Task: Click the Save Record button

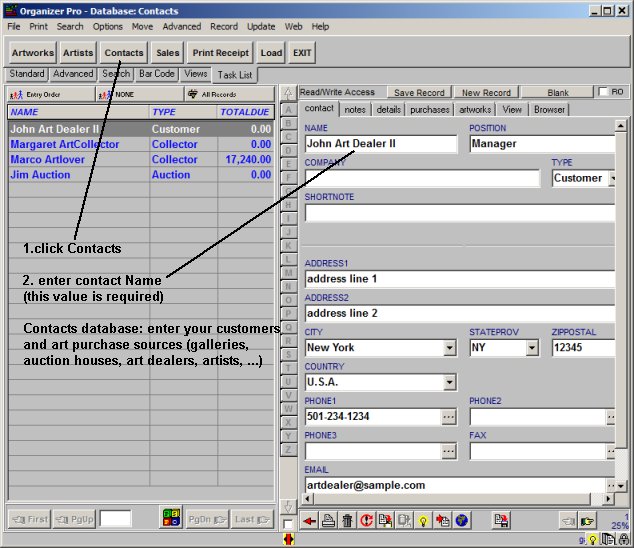Action: (419, 93)
